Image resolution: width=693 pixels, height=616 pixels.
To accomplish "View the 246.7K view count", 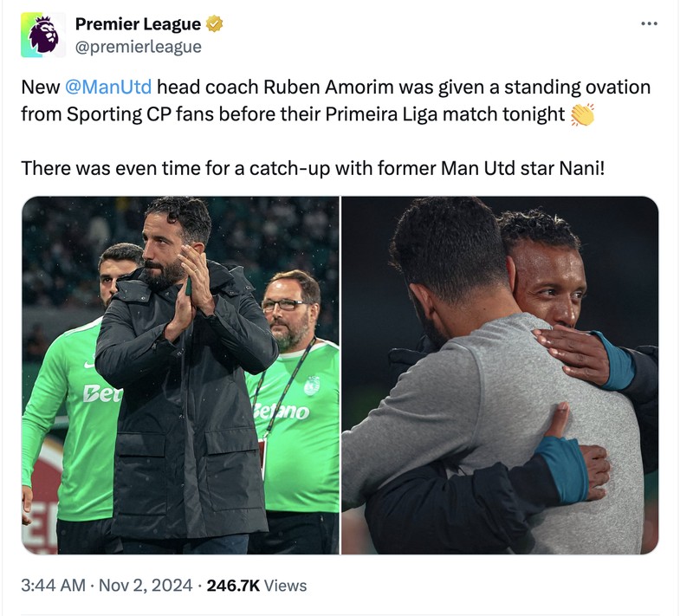I will pos(234,586).
